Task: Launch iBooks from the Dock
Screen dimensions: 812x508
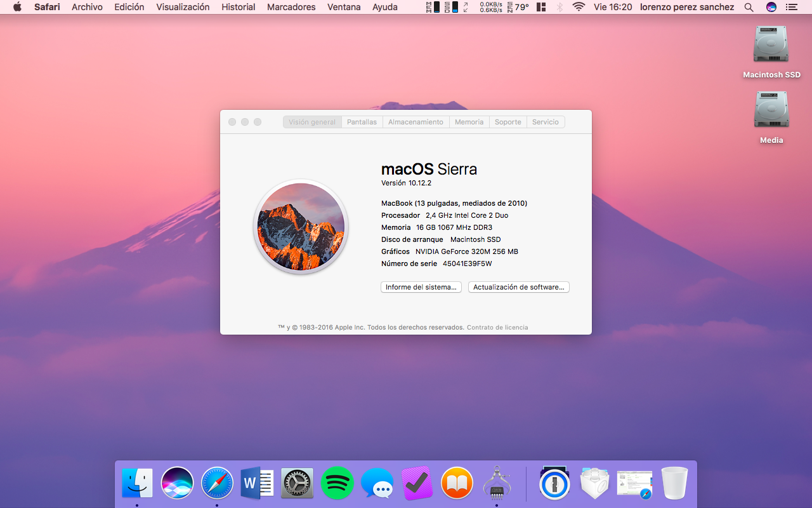Action: [x=457, y=483]
